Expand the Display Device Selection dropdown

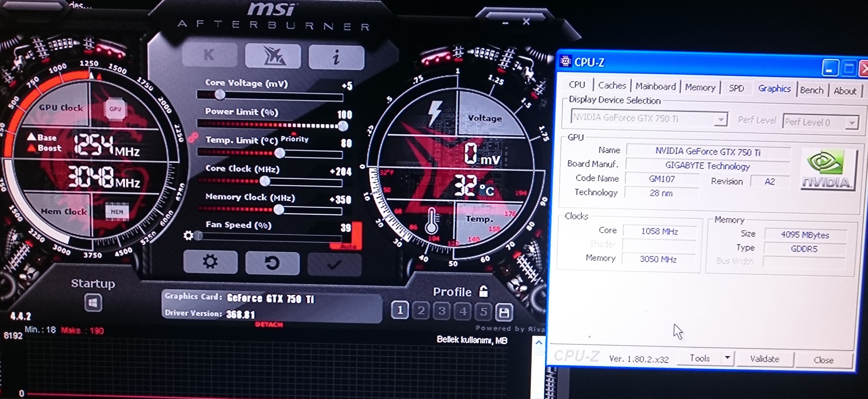tap(721, 119)
